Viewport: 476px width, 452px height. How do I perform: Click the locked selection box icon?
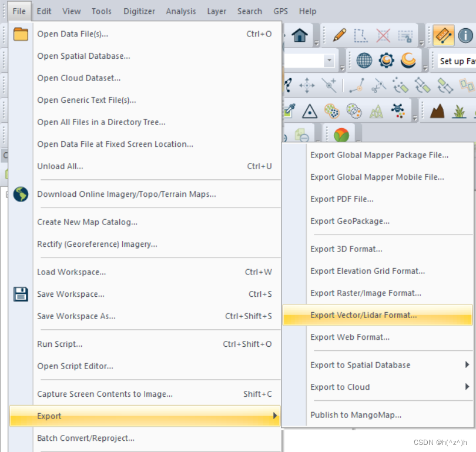click(405, 36)
